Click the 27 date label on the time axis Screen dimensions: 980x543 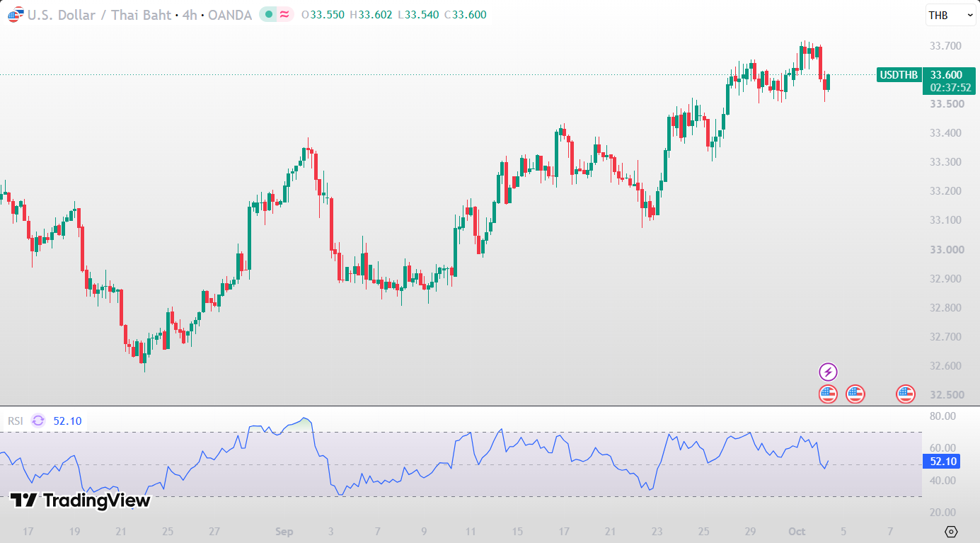click(214, 531)
